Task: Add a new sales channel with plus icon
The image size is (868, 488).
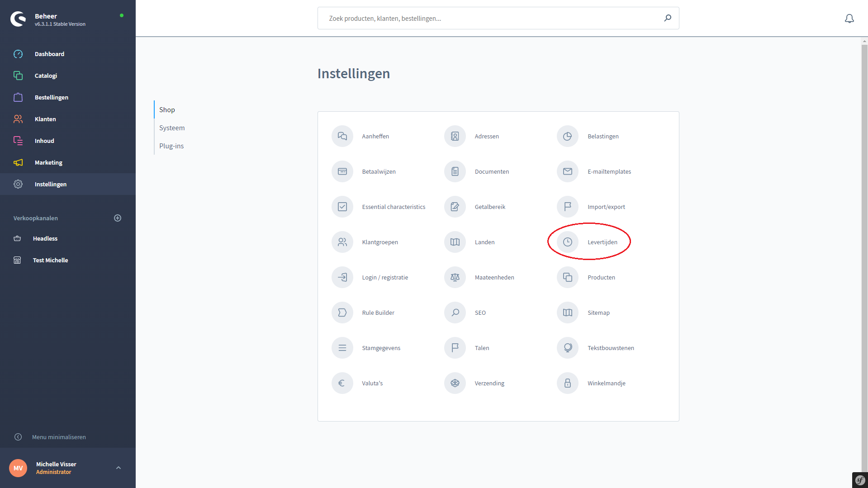Action: coord(118,218)
